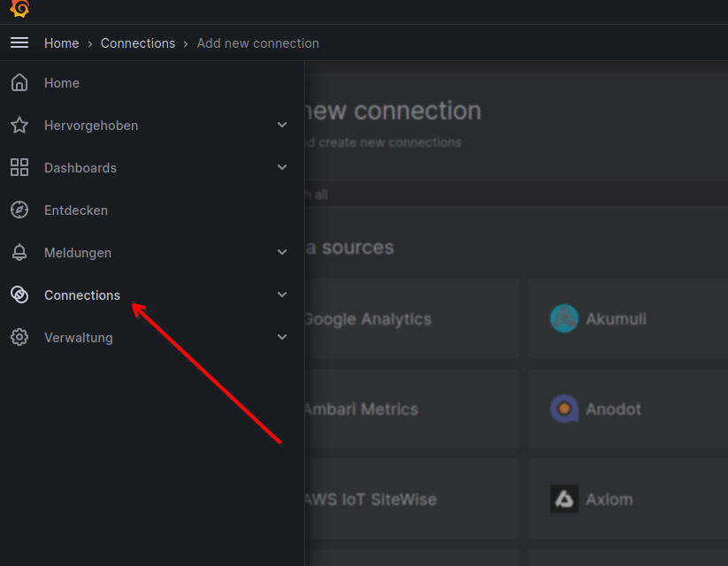Expand the Dashboards section chevron
The width and height of the screenshot is (728, 566).
pos(282,168)
